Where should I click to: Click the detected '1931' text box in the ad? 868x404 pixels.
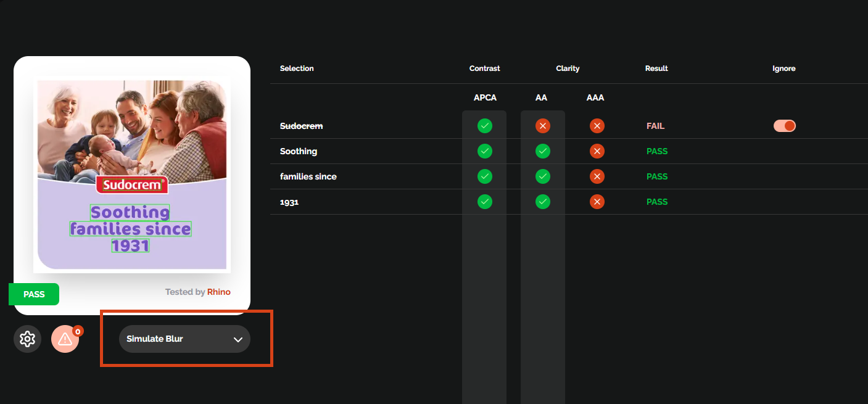point(131,245)
